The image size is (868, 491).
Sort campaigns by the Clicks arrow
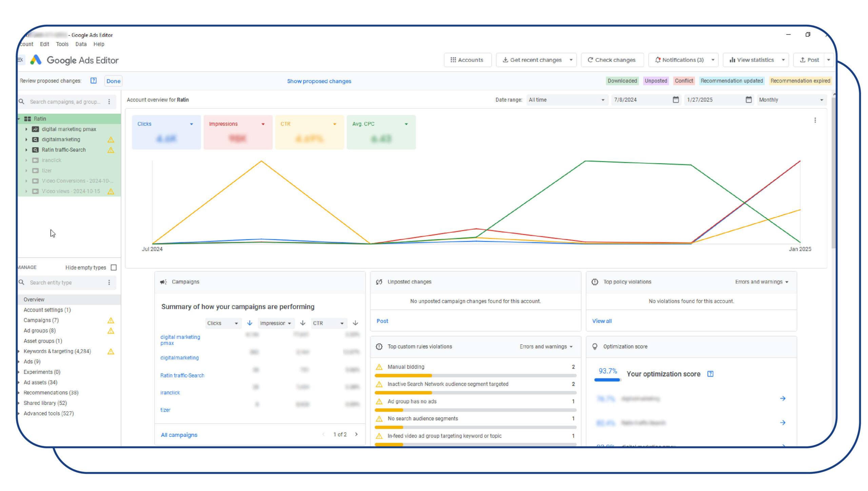click(250, 323)
